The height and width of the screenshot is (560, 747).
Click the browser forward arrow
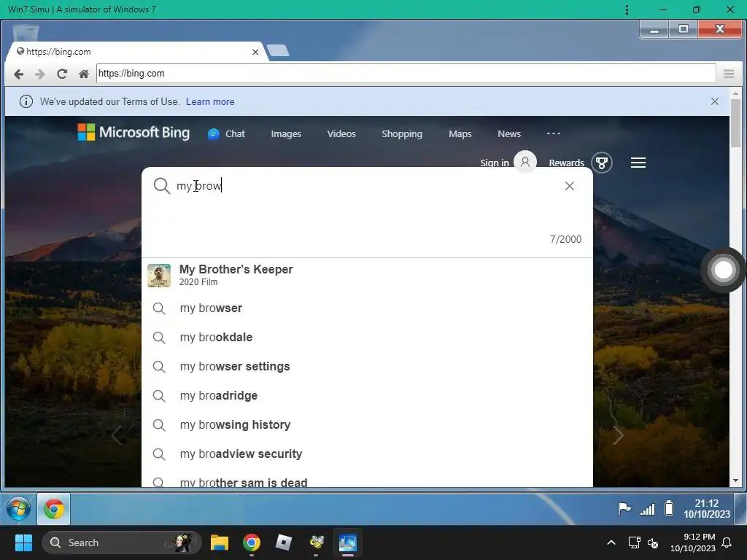point(40,74)
